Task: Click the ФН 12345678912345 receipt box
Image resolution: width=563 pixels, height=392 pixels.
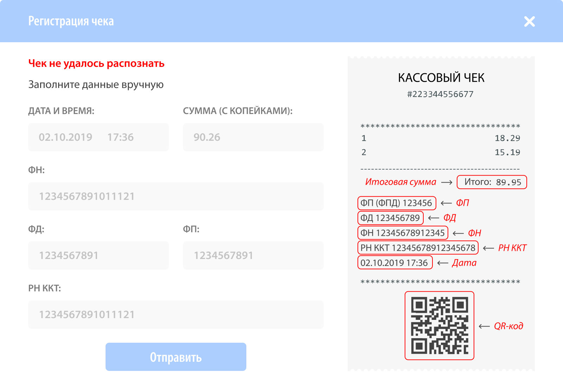Action: (x=403, y=233)
